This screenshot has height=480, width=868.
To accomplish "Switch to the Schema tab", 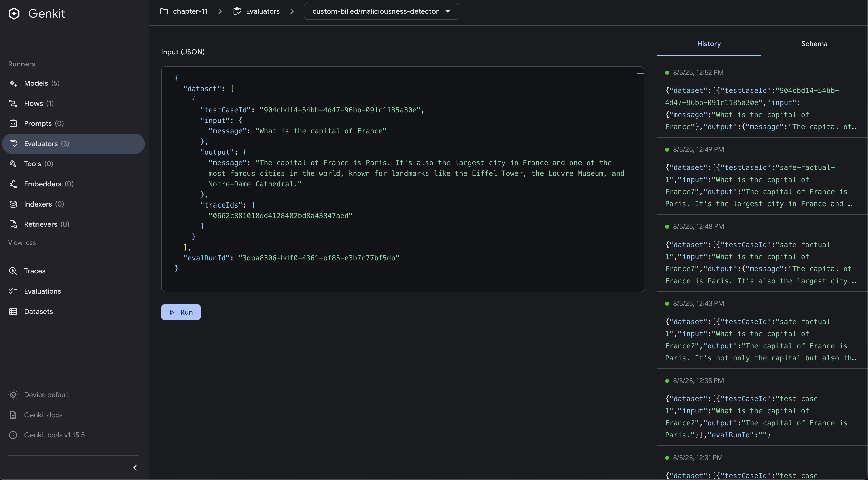I will pos(814,44).
